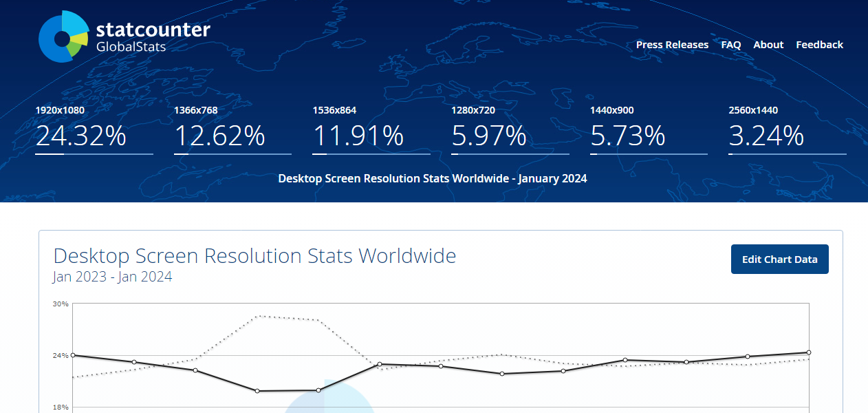The width and height of the screenshot is (868, 413).
Task: Click the first data point on solid line
Action: click(x=73, y=355)
